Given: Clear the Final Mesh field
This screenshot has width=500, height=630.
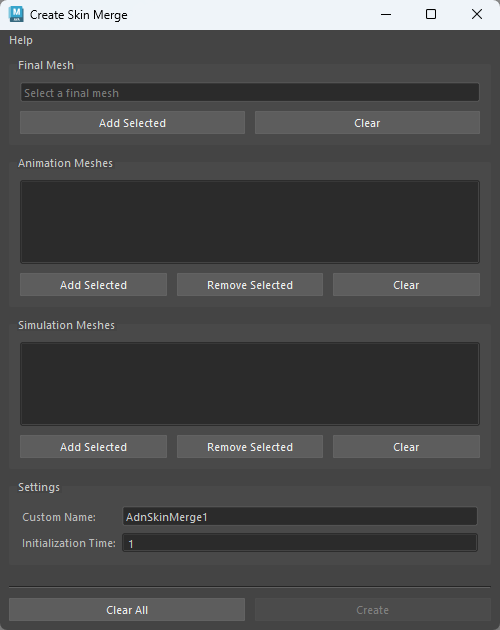Looking at the screenshot, I should (367, 123).
